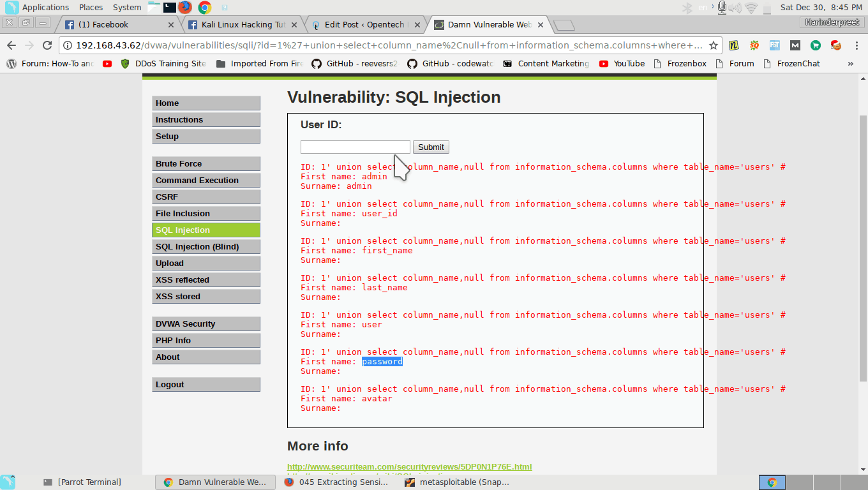Open Chrome's three-dot menu
The height and width of the screenshot is (490, 868).
[x=857, y=45]
